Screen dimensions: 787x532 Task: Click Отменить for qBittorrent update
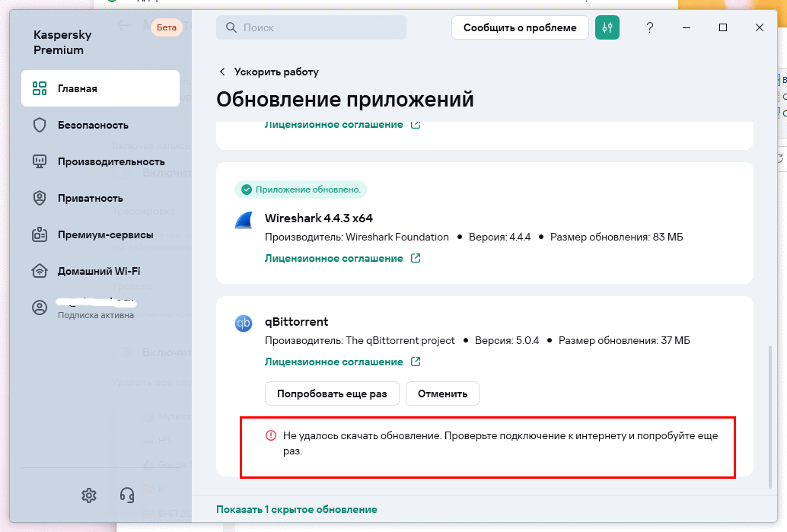pos(442,394)
